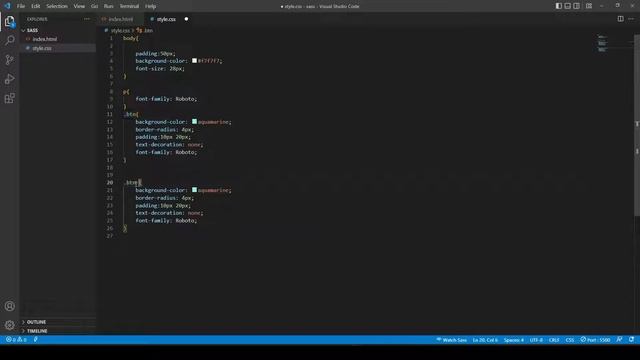This screenshot has width=640, height=360.
Task: Click the Ln 20, Col 6 cursor position
Action: pos(485,340)
